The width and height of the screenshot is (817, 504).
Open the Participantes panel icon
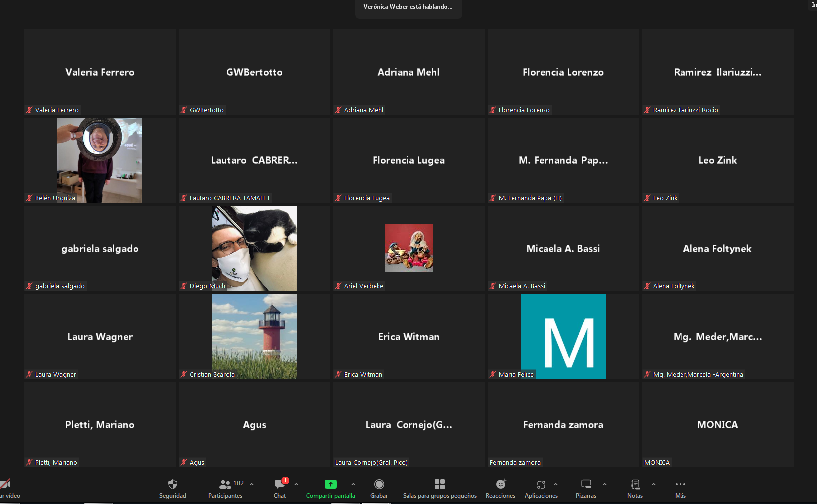click(225, 484)
